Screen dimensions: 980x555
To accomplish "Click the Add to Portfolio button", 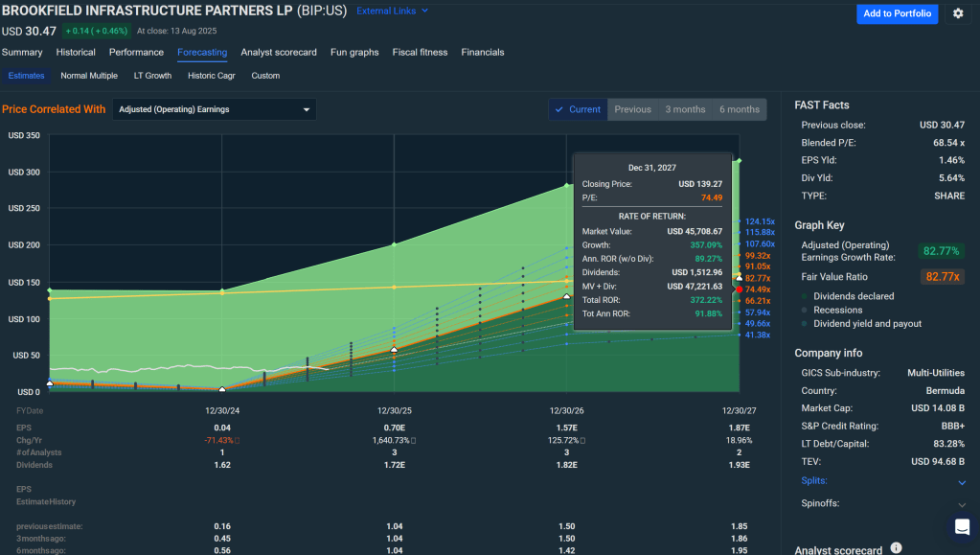I will click(897, 13).
